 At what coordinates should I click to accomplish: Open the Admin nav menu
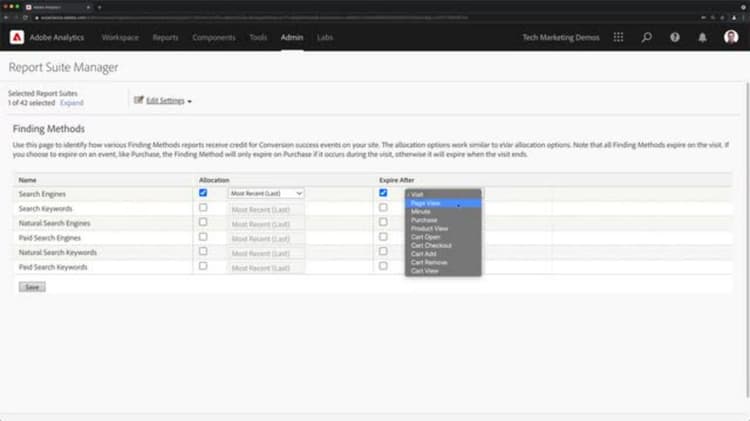(292, 37)
